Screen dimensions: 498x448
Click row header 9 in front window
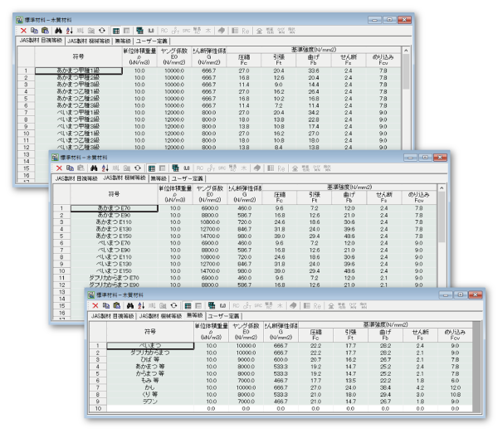tap(98, 402)
